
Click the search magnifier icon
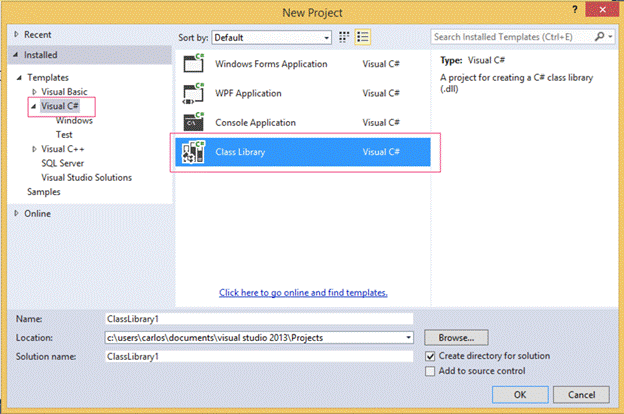(x=598, y=37)
